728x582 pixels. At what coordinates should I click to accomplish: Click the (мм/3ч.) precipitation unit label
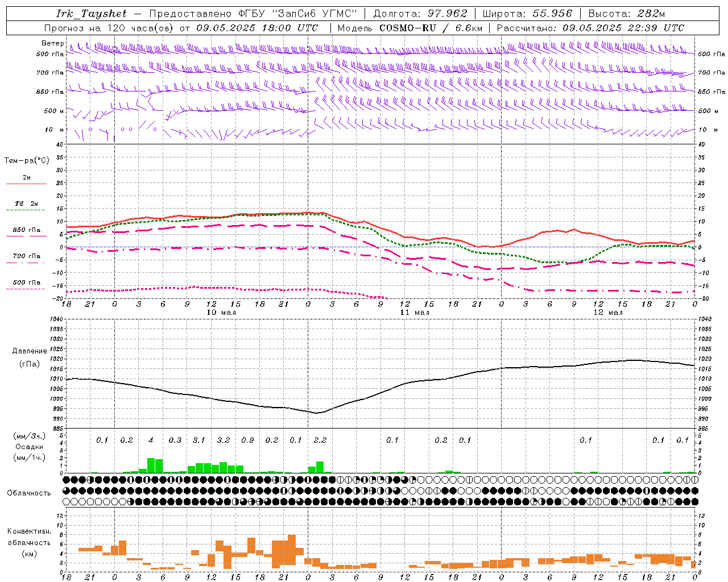tap(31, 436)
